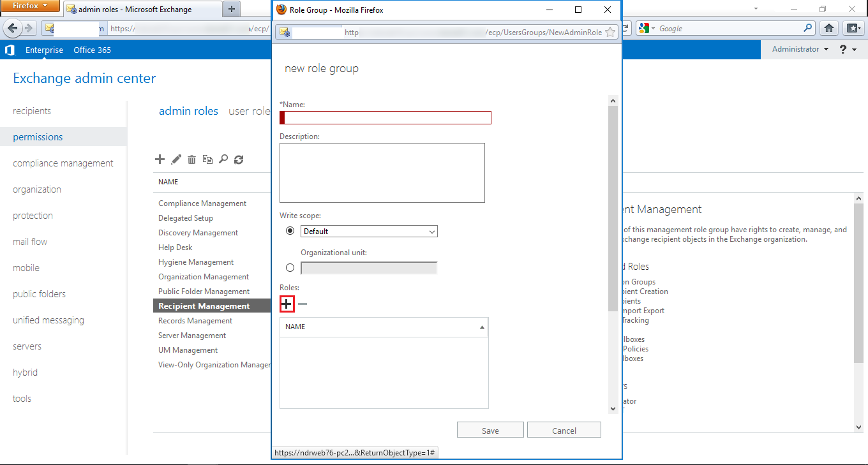
Task: Click the remove role minus icon
Action: coord(303,304)
